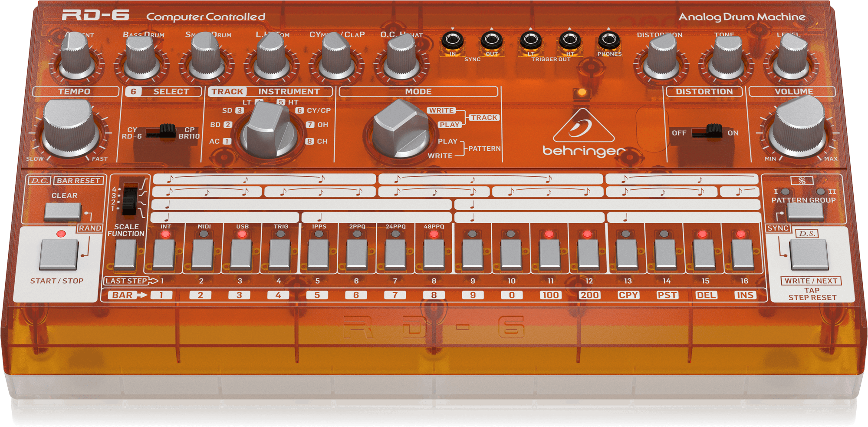The width and height of the screenshot is (868, 427).
Task: Click step button 5 under 1PPS
Action: click(319, 254)
